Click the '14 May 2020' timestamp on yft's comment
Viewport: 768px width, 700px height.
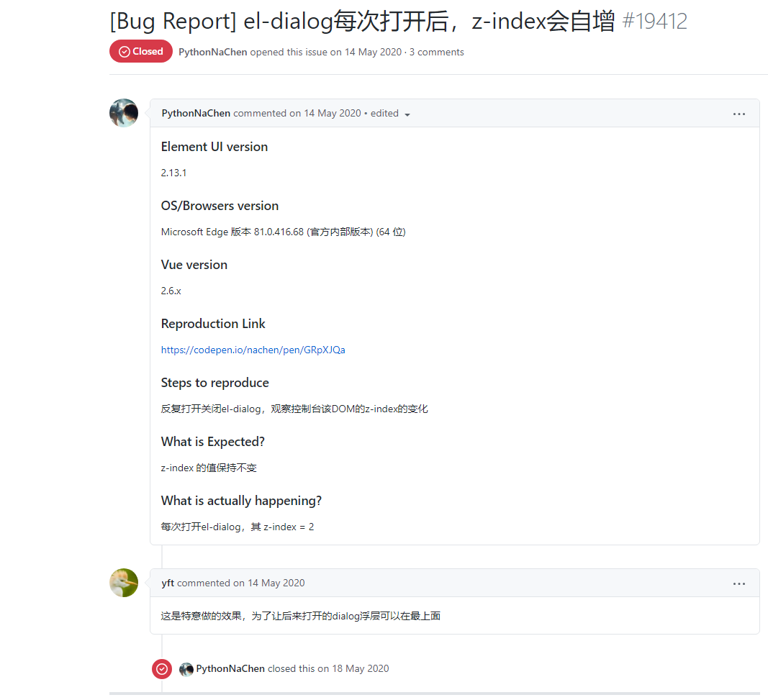[x=276, y=583]
